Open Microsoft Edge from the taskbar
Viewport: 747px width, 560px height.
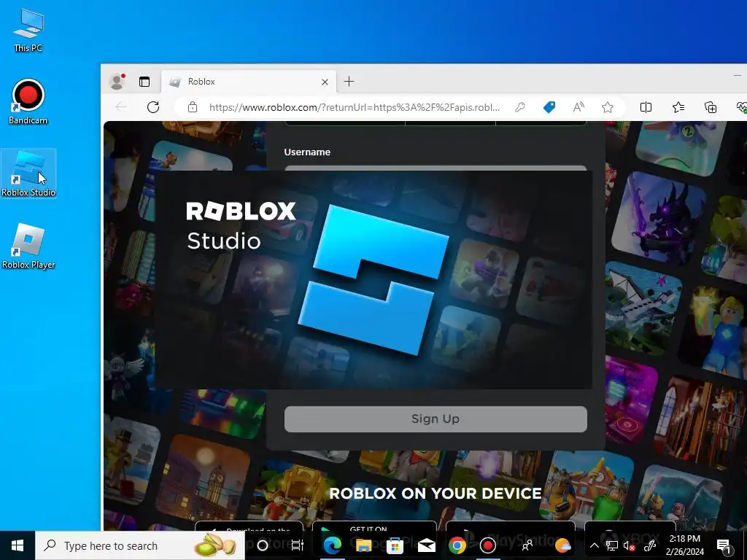pos(332,545)
